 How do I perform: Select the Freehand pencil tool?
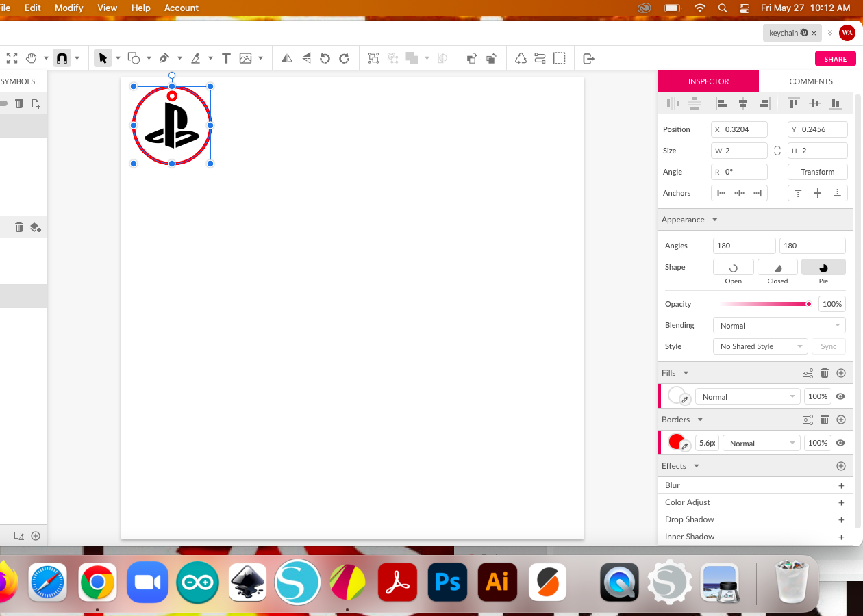coord(195,58)
